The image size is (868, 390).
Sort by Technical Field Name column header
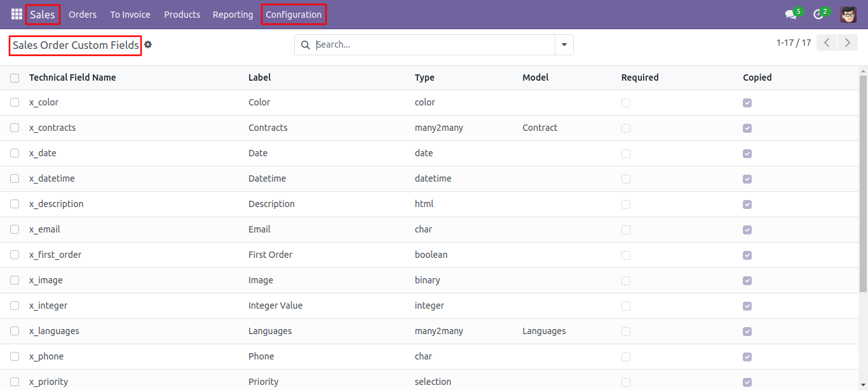coord(72,77)
